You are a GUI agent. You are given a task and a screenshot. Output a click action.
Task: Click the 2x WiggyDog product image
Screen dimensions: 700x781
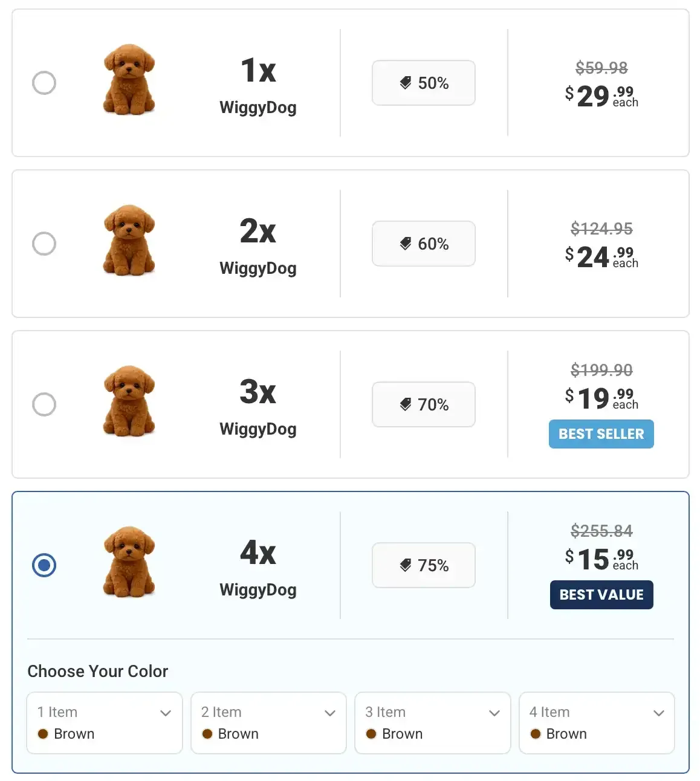pyautogui.click(x=129, y=241)
